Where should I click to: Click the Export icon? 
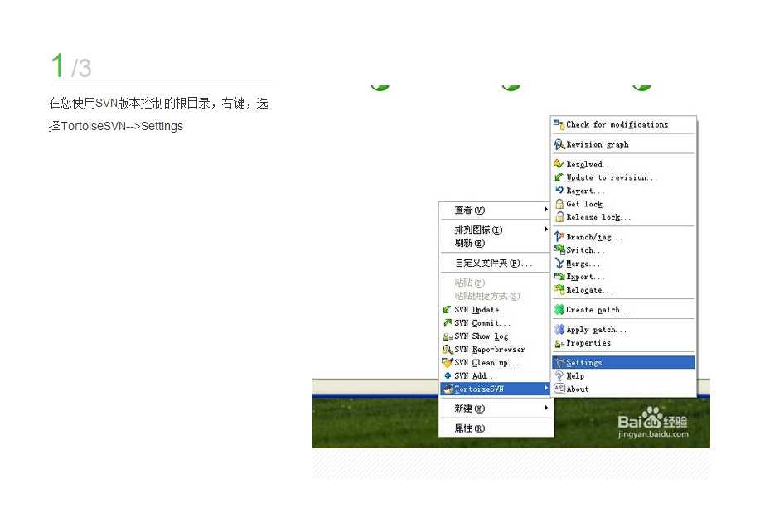(559, 277)
